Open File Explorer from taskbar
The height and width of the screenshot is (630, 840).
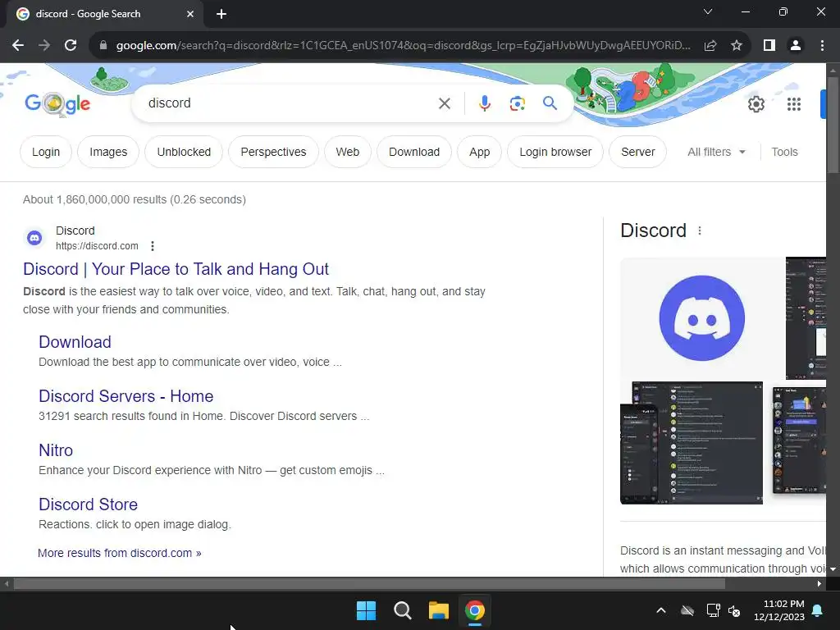tap(438, 610)
